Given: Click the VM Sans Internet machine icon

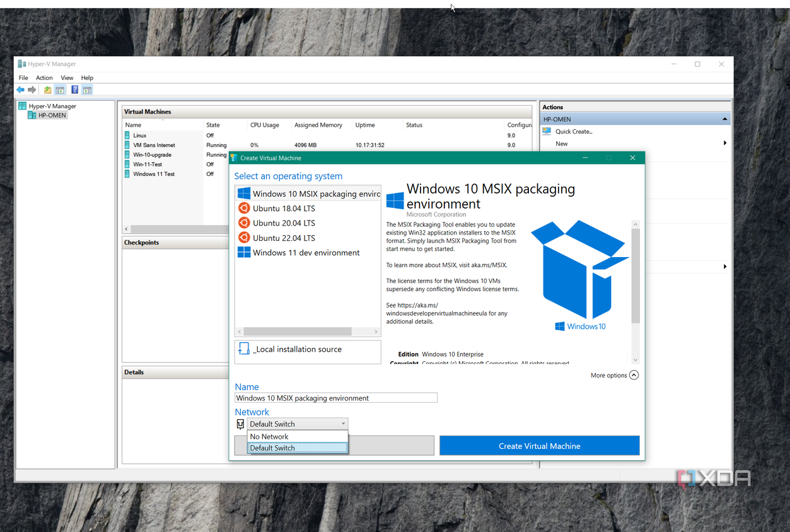Looking at the screenshot, I should [127, 145].
